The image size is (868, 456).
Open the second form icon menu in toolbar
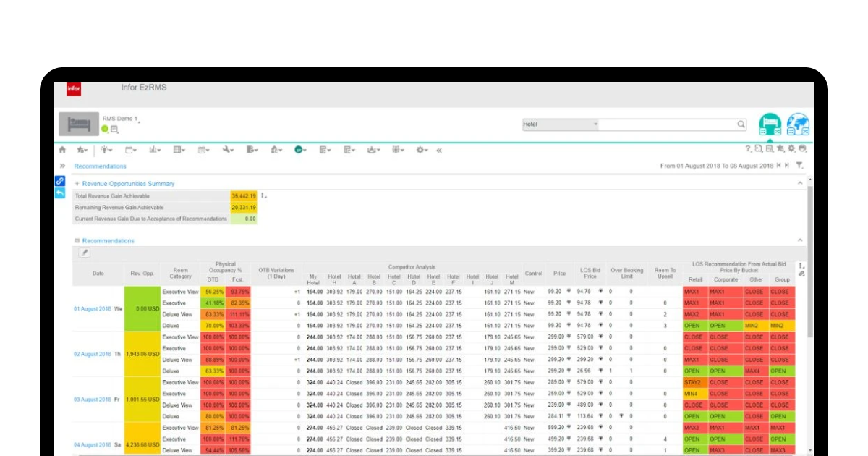tap(349, 150)
